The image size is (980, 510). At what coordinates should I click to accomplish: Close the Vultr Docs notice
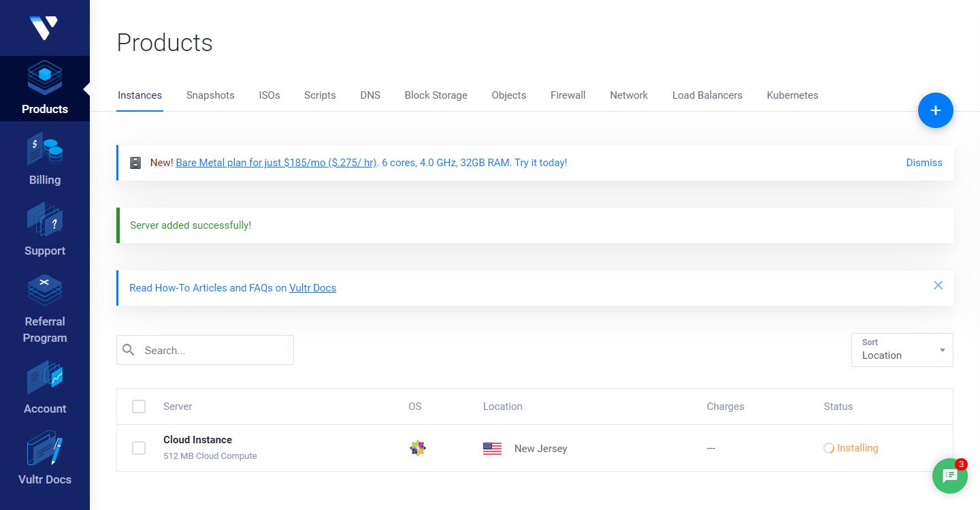(938, 285)
